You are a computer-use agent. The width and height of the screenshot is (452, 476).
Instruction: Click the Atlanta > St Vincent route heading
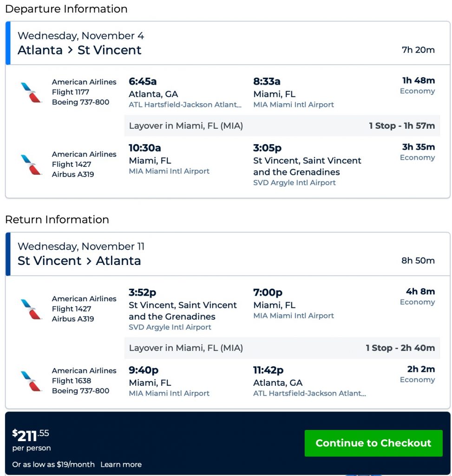pos(79,50)
